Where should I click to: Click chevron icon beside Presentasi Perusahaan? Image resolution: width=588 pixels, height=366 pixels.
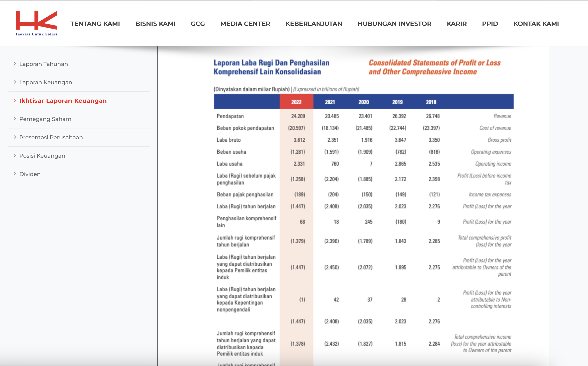(15, 137)
